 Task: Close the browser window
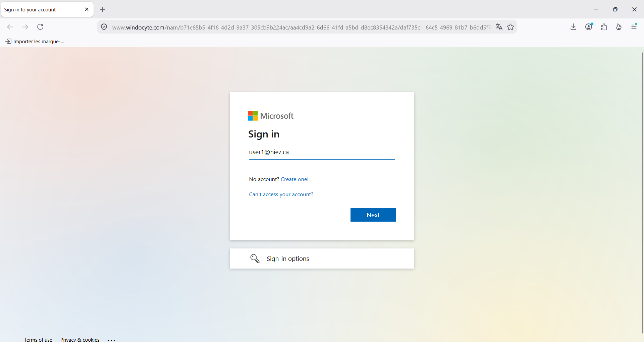pyautogui.click(x=634, y=9)
